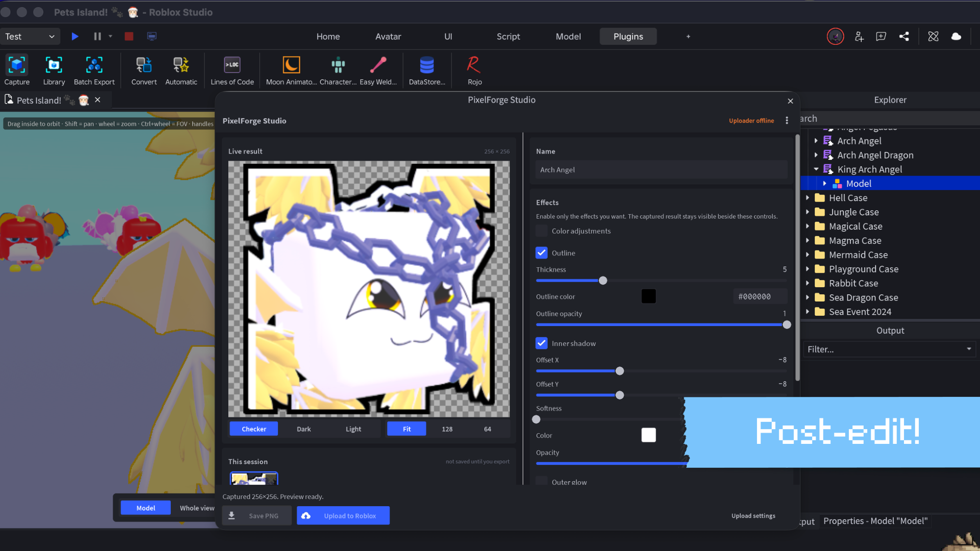Open the black Outline color swatch
Image resolution: width=980 pixels, height=551 pixels.
point(648,296)
